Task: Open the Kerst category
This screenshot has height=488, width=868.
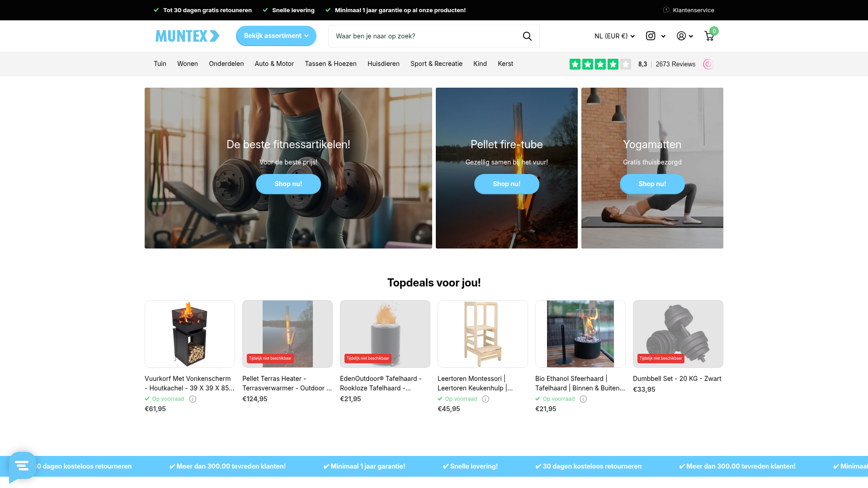Action: (505, 64)
